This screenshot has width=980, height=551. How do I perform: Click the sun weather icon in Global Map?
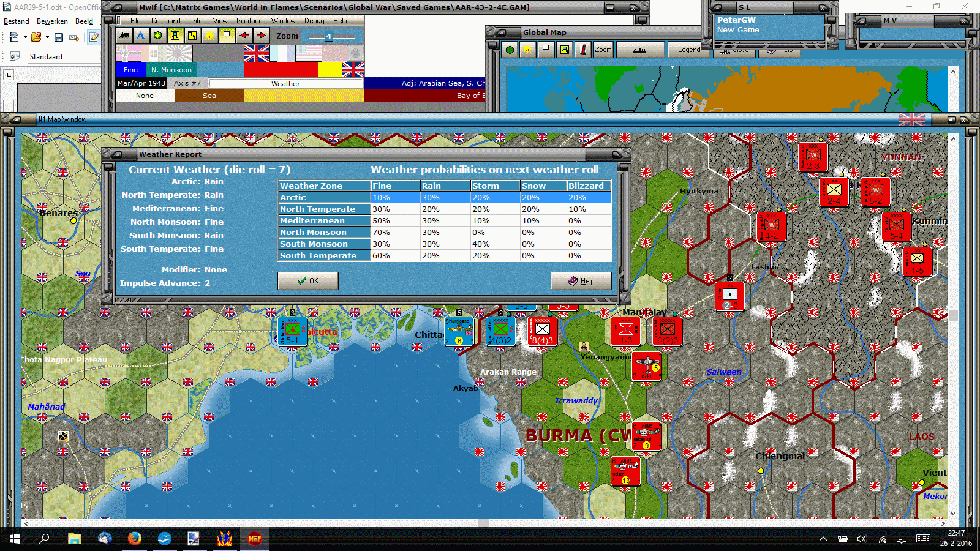[527, 50]
